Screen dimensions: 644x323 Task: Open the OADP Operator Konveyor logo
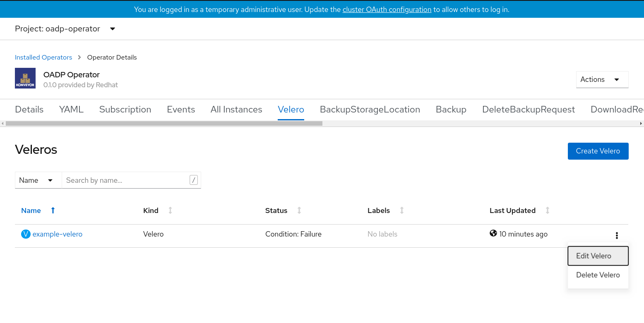click(25, 78)
